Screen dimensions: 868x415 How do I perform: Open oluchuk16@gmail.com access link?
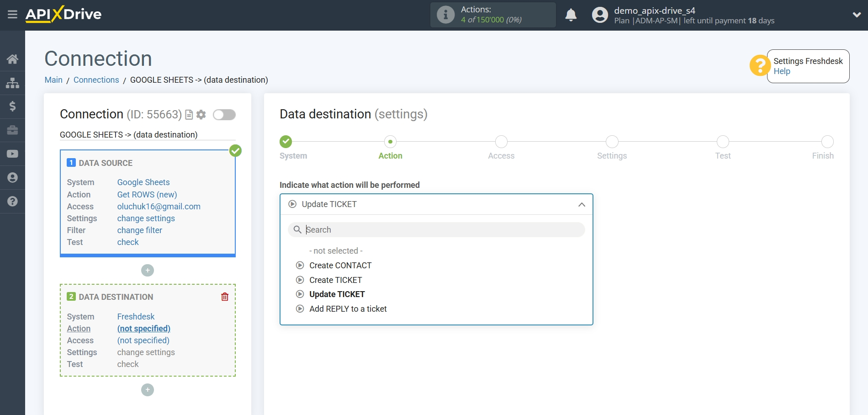pos(159,207)
